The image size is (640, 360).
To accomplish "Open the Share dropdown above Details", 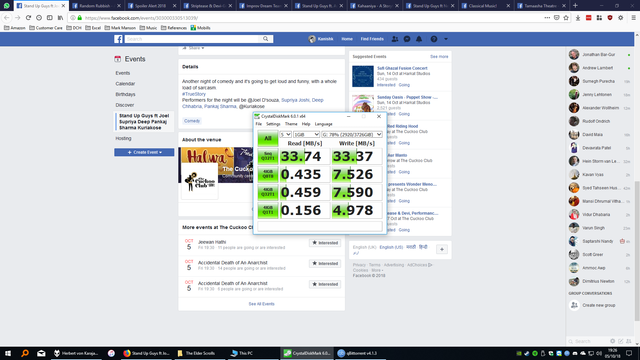I will [x=194, y=48].
